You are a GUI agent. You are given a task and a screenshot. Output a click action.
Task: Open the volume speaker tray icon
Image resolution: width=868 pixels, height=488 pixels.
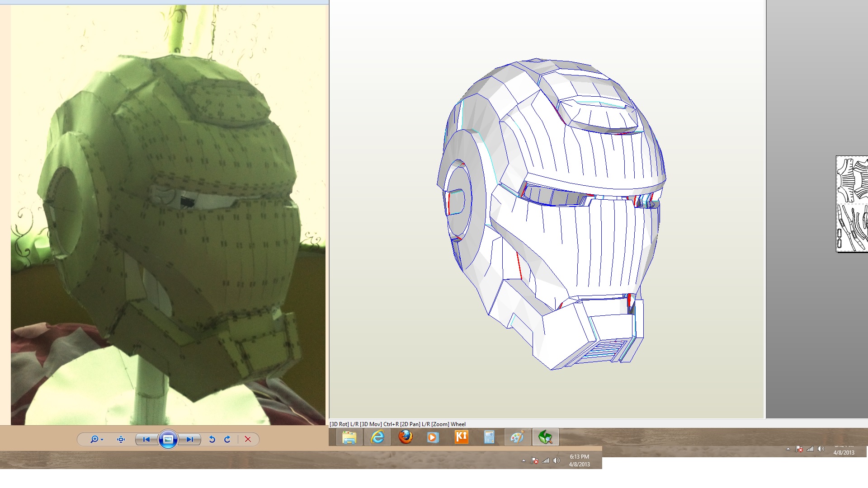pyautogui.click(x=557, y=460)
